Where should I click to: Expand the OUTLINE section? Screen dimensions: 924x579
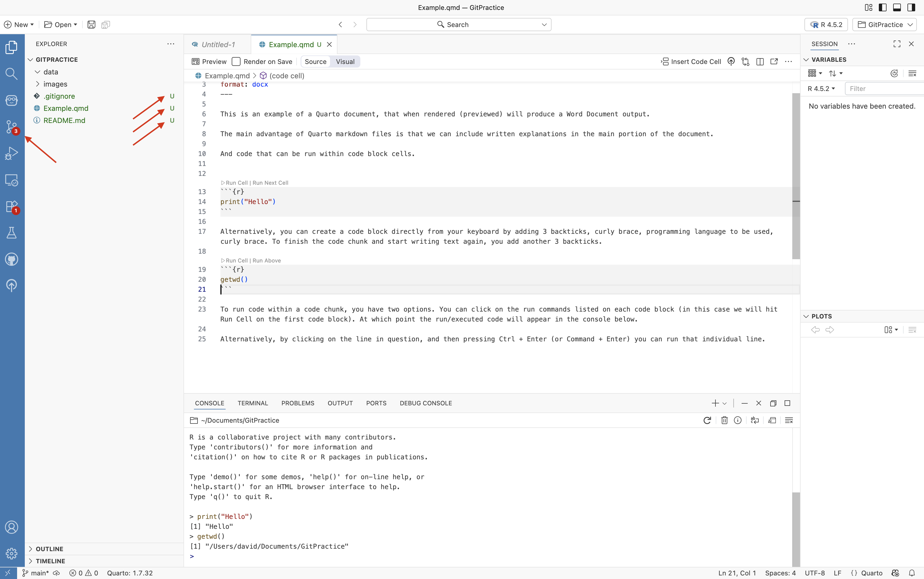coord(49,549)
